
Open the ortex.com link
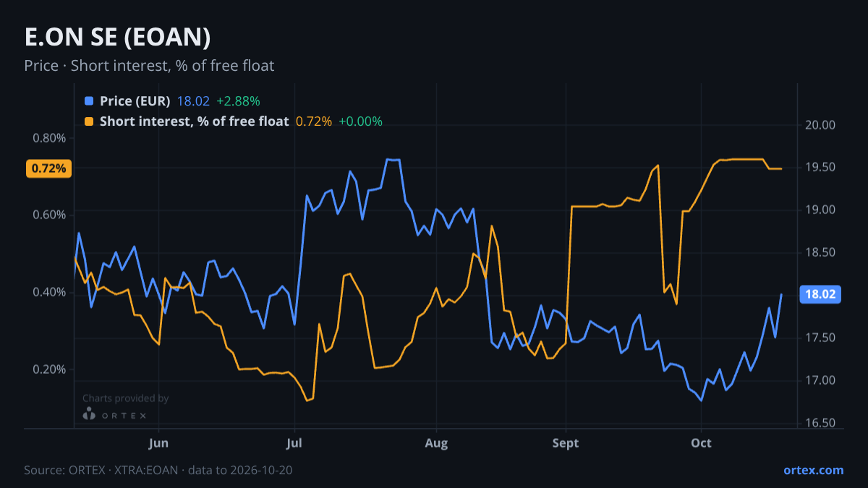coord(814,470)
